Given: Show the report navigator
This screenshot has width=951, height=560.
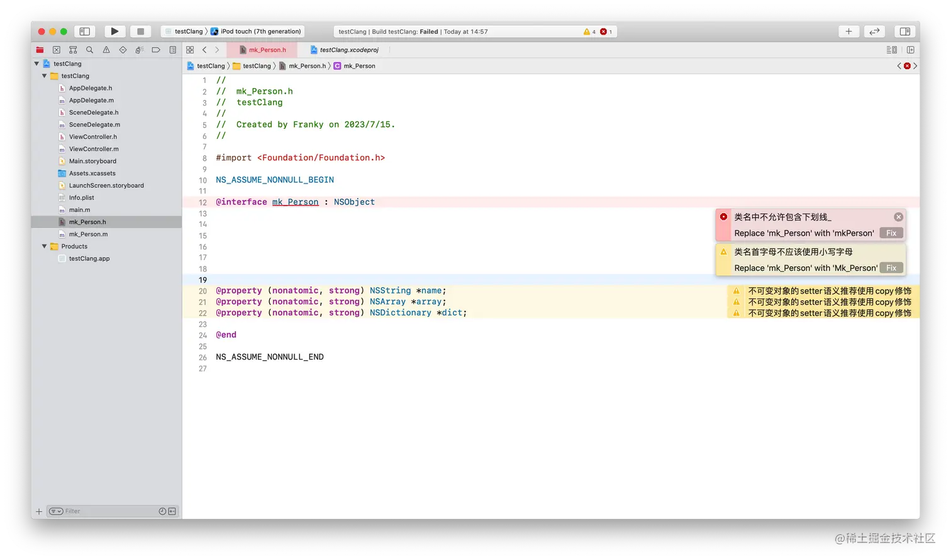Looking at the screenshot, I should point(173,50).
